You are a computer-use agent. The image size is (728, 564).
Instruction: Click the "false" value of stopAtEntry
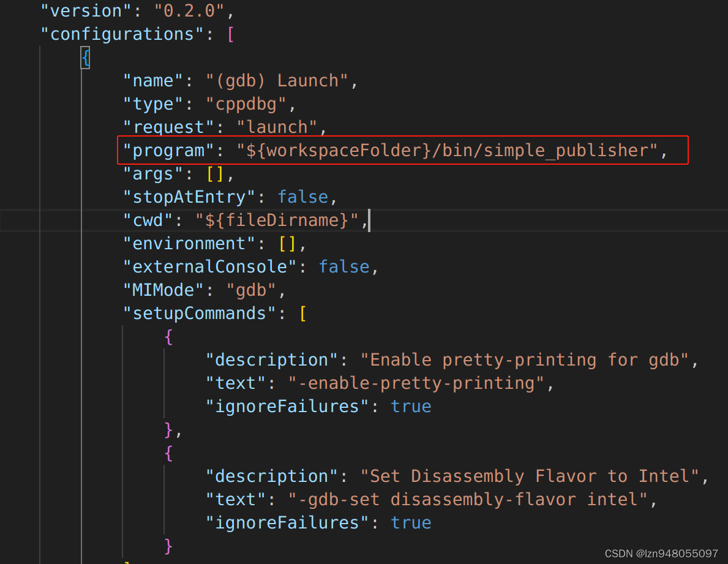tap(302, 197)
